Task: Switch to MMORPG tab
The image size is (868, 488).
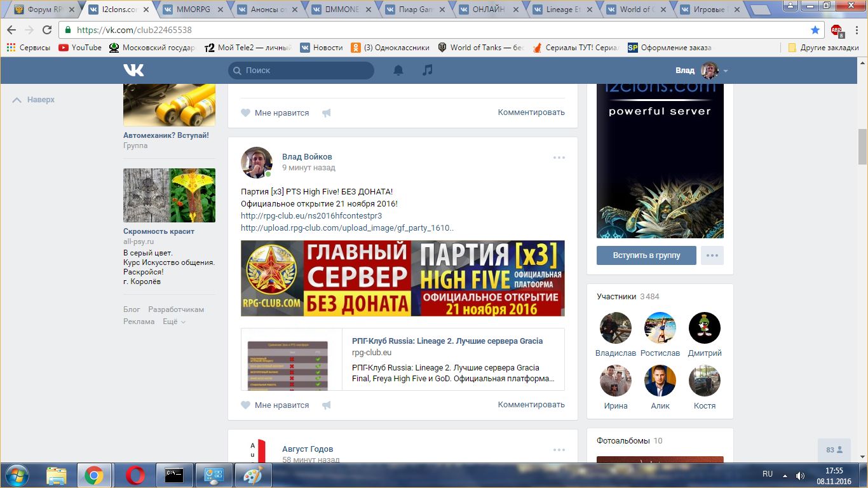Action: coord(193,10)
